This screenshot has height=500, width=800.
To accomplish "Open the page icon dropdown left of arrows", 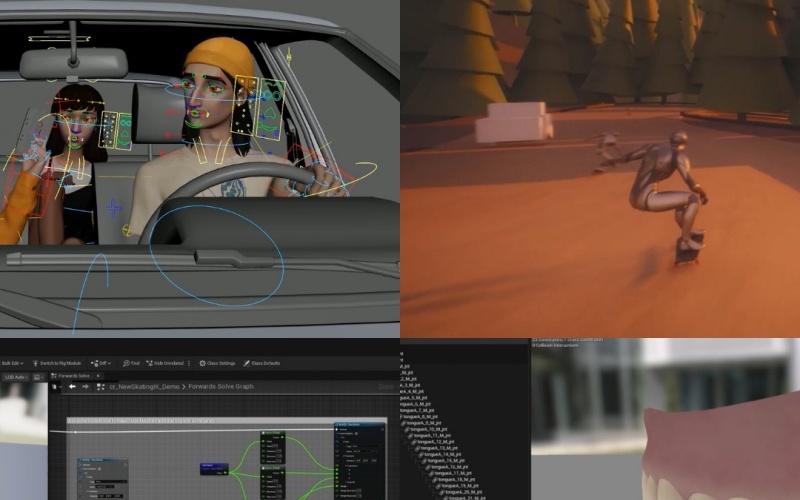I will pyautogui.click(x=57, y=387).
